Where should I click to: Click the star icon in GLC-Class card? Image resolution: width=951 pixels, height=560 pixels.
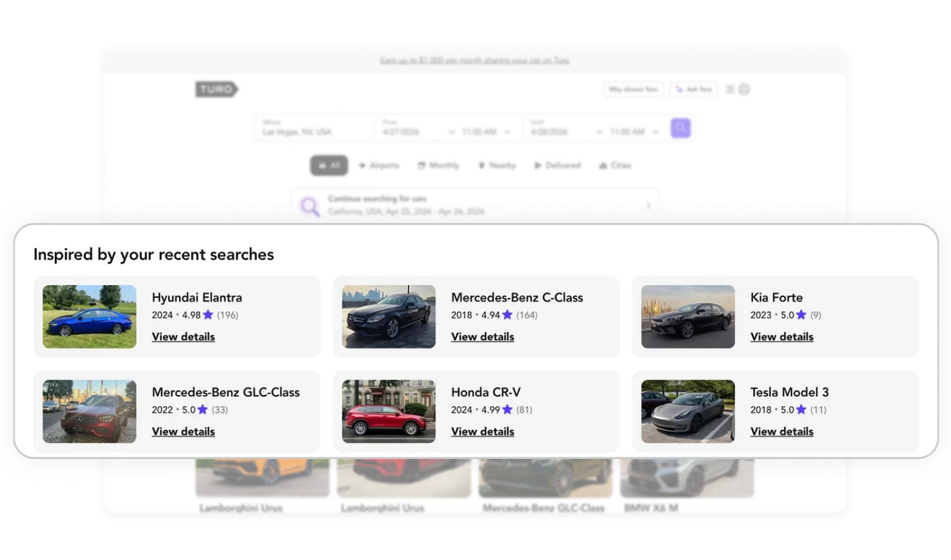(203, 410)
